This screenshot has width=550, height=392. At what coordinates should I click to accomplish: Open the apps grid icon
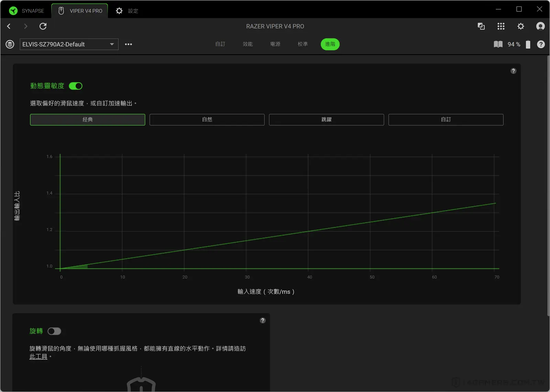pyautogui.click(x=501, y=26)
